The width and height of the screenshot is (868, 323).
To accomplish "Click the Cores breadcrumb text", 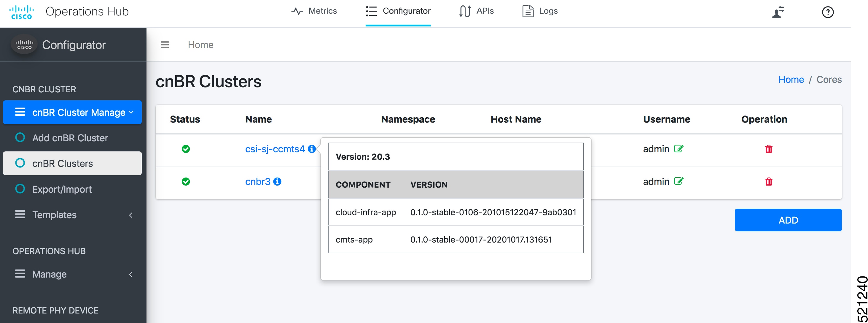I will click(829, 80).
